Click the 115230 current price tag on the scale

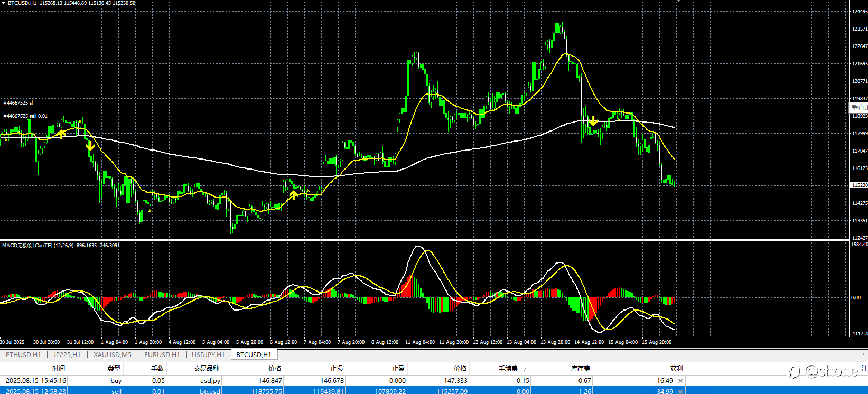pos(860,185)
